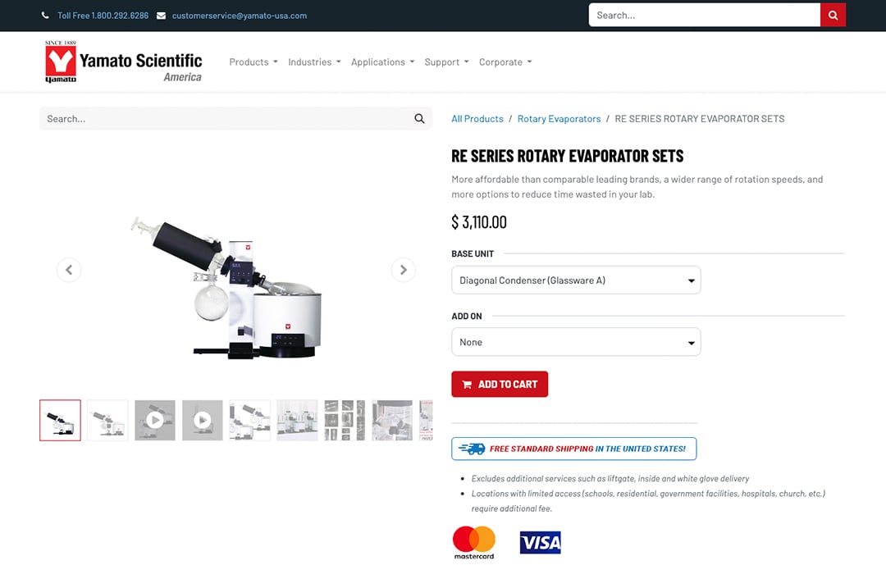
Task: Go to previous product image arrow
Action: pos(69,270)
